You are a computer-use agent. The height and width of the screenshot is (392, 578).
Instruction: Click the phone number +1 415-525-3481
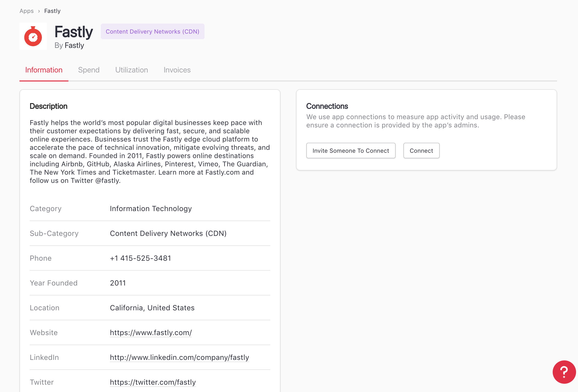[140, 258]
